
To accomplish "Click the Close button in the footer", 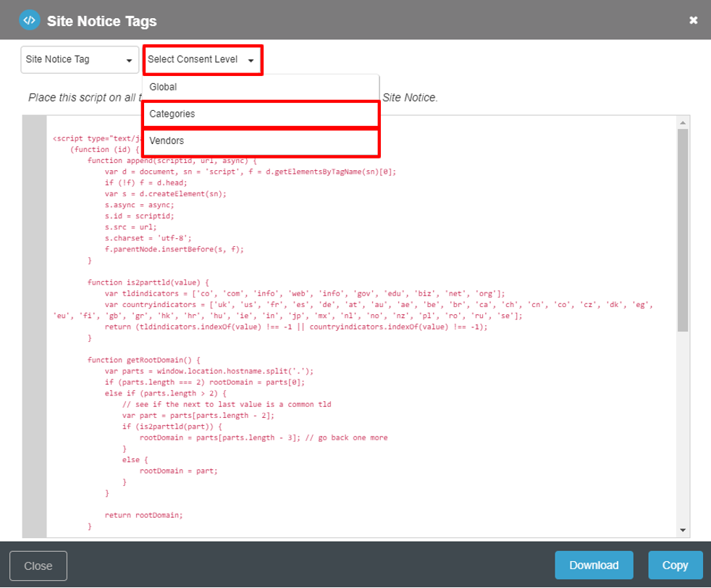I will pos(38,566).
